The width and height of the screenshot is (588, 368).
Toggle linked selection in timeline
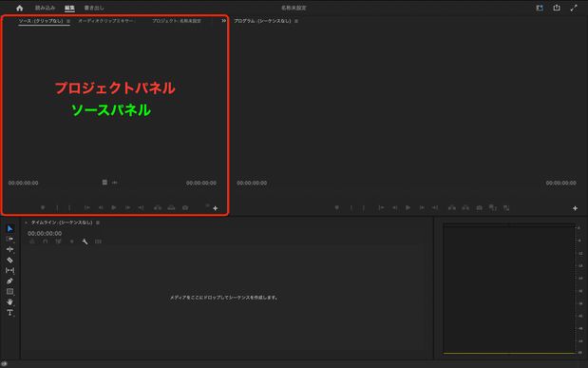point(59,242)
